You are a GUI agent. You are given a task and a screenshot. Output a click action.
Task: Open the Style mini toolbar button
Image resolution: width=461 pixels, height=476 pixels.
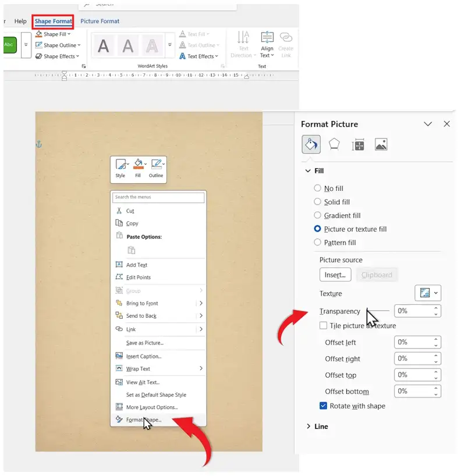[x=121, y=169]
